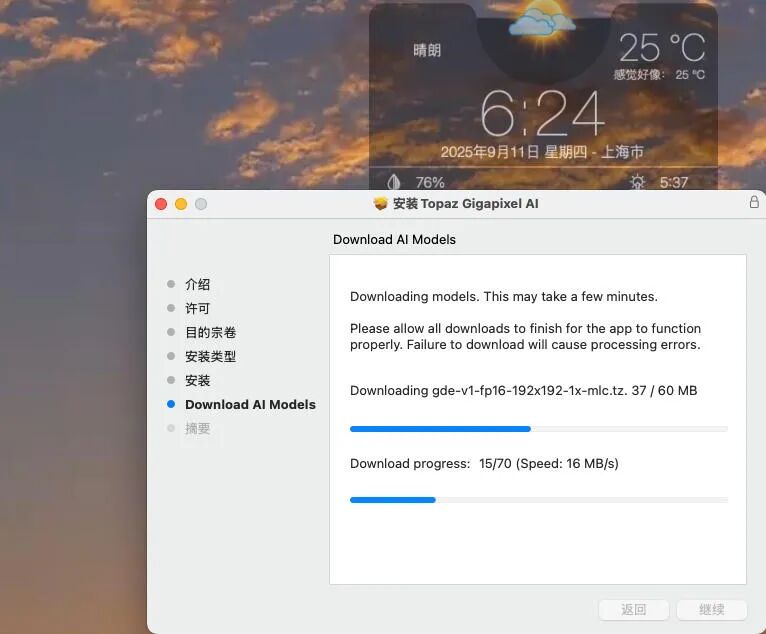This screenshot has width=766, height=634.
Task: Click the lock icon in installer title bar
Action: [754, 202]
